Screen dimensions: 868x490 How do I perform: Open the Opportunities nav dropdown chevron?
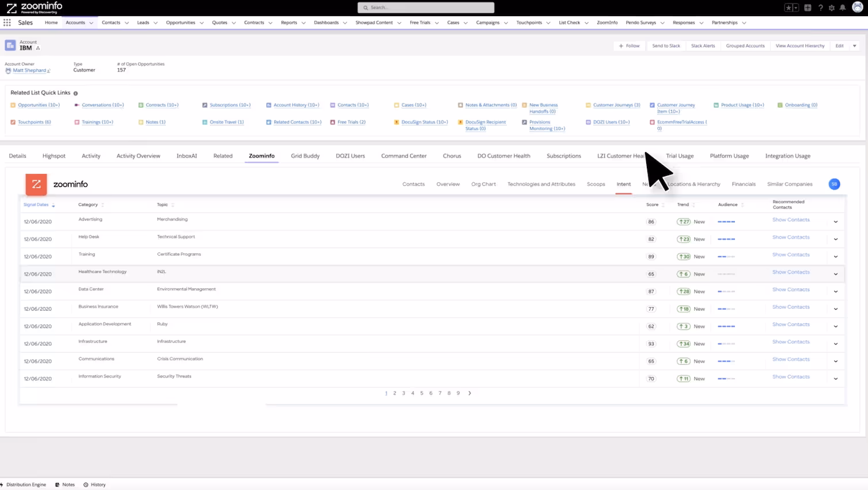(202, 23)
